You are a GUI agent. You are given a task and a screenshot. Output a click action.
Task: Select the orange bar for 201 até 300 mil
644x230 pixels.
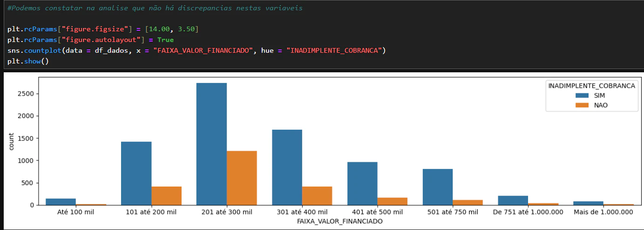pos(242,178)
